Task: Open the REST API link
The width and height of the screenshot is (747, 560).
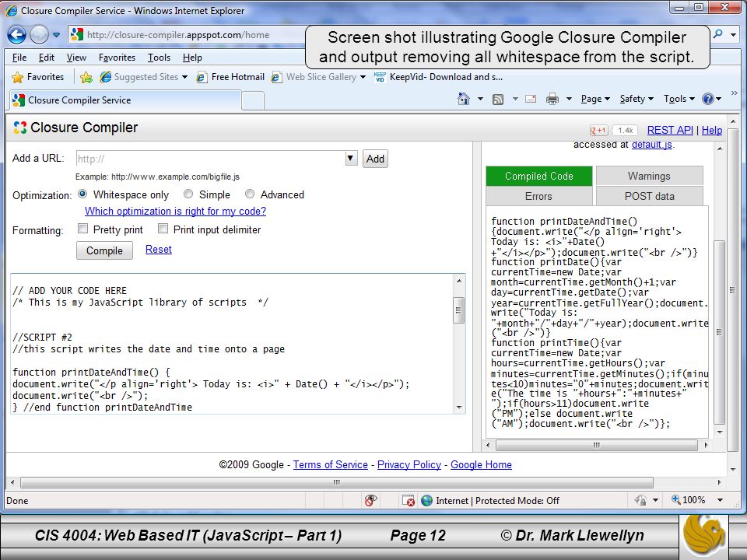Action: (670, 130)
